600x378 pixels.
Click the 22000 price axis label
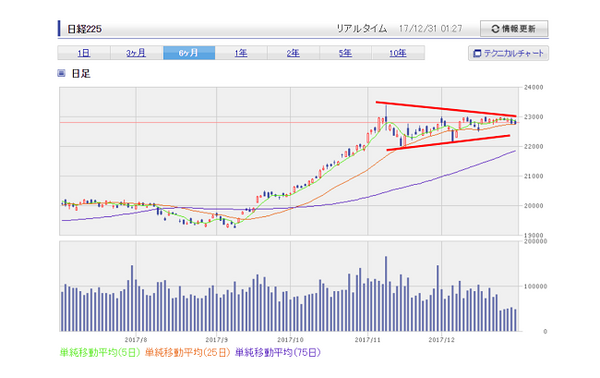(x=533, y=147)
